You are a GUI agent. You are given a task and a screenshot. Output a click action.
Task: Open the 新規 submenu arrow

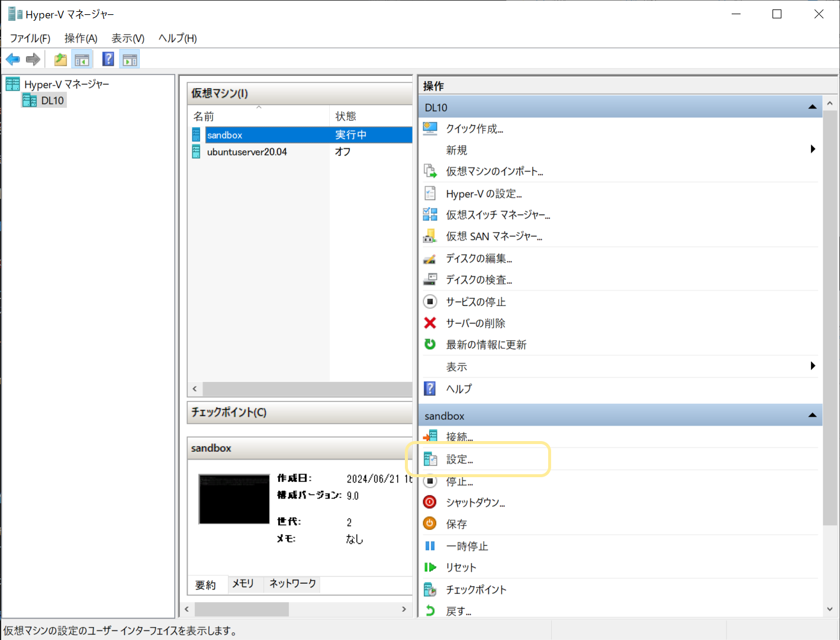[x=813, y=149]
